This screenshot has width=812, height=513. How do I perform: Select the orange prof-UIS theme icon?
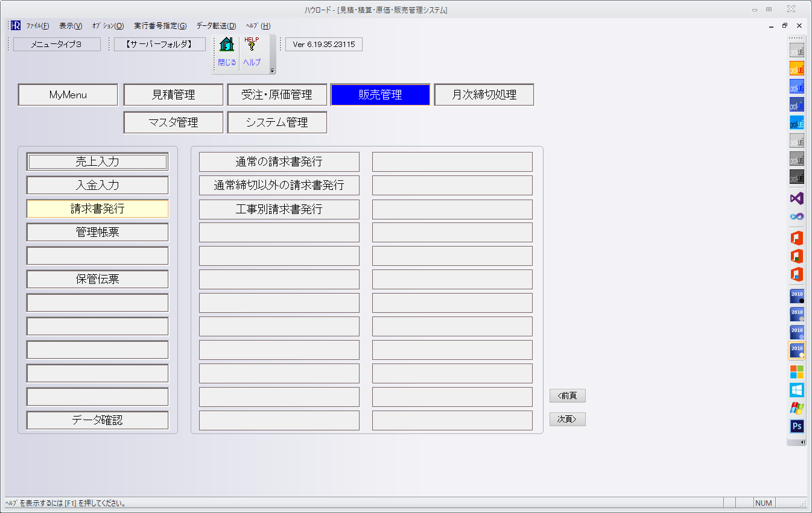click(x=797, y=69)
